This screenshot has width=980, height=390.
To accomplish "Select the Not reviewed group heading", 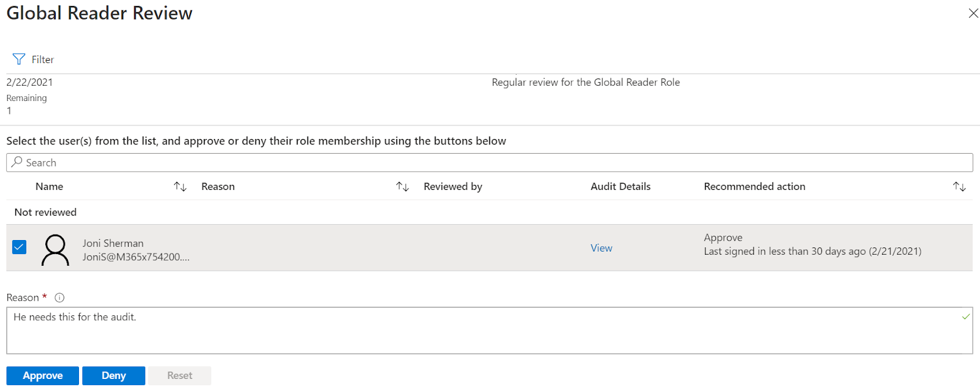I will [x=46, y=212].
